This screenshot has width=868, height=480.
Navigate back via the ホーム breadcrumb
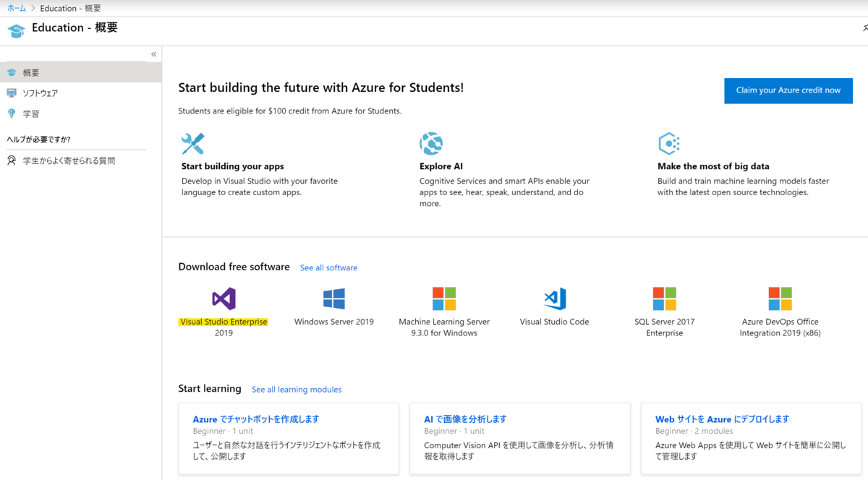tap(16, 8)
